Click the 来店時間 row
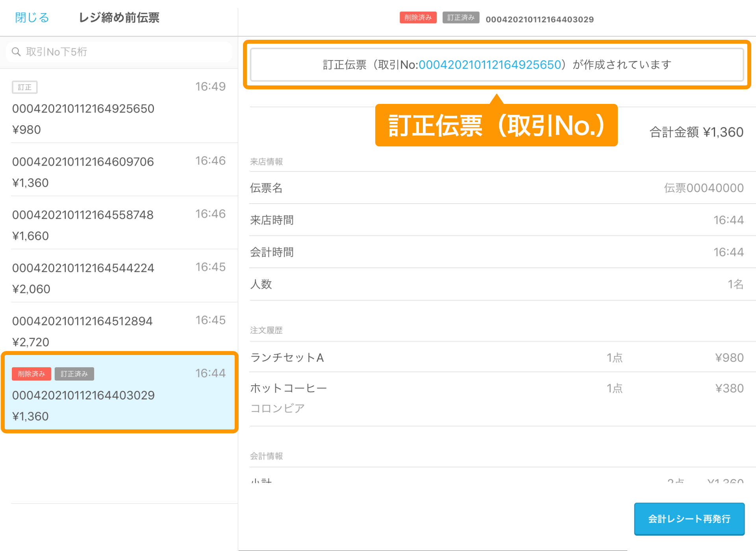The width and height of the screenshot is (756, 551). pyautogui.click(x=502, y=220)
